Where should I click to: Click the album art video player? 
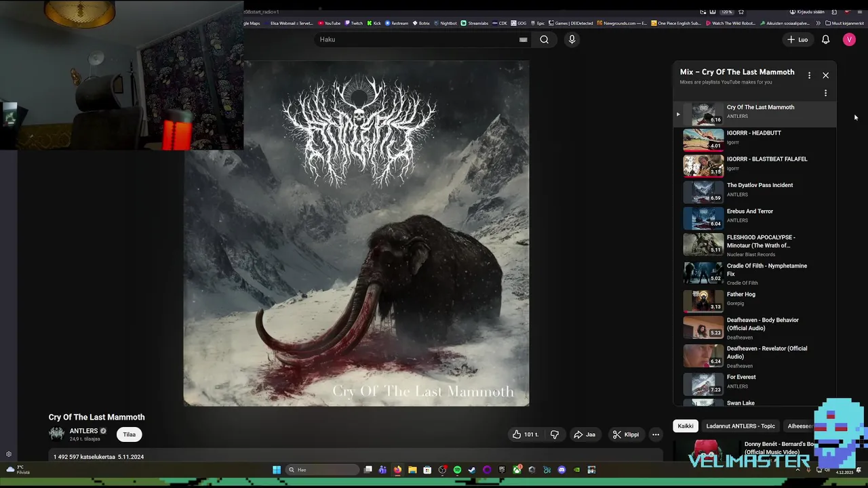356,233
